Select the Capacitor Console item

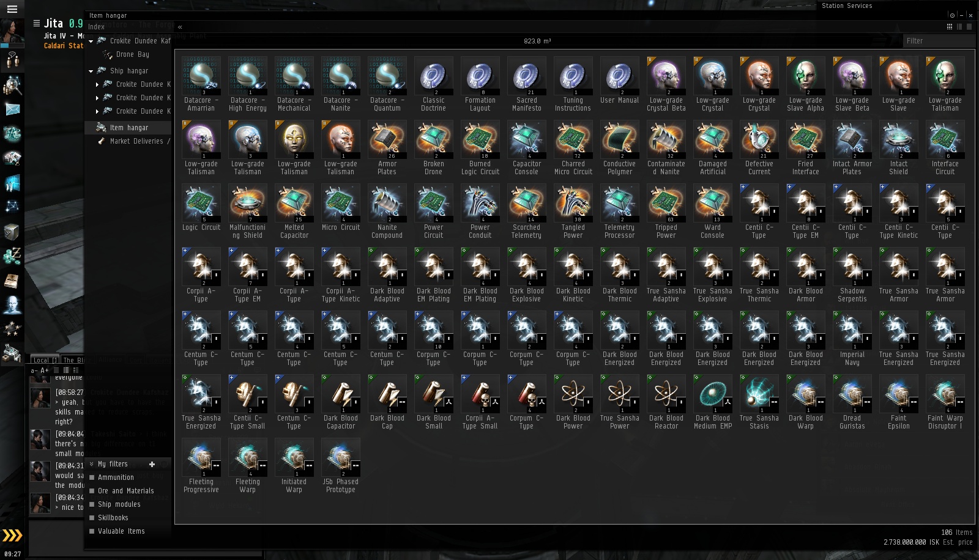tap(527, 148)
